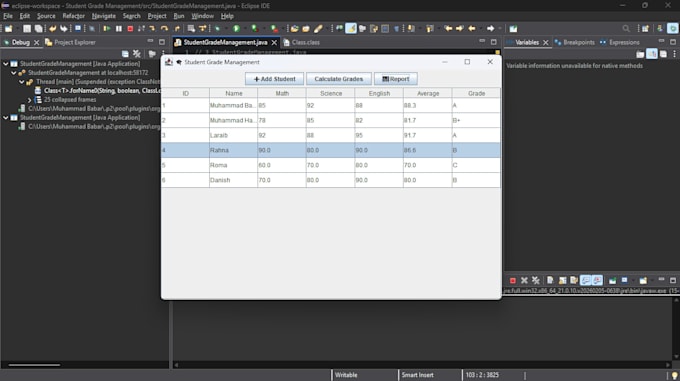The height and width of the screenshot is (381, 680).
Task: Toggle Scroll Lock in Console toolbar
Action: 562,280
